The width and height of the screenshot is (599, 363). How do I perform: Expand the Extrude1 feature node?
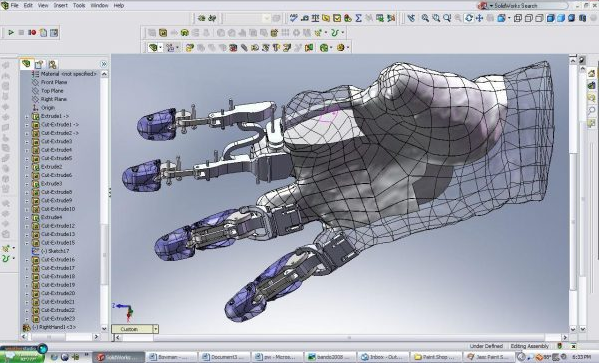[27, 116]
